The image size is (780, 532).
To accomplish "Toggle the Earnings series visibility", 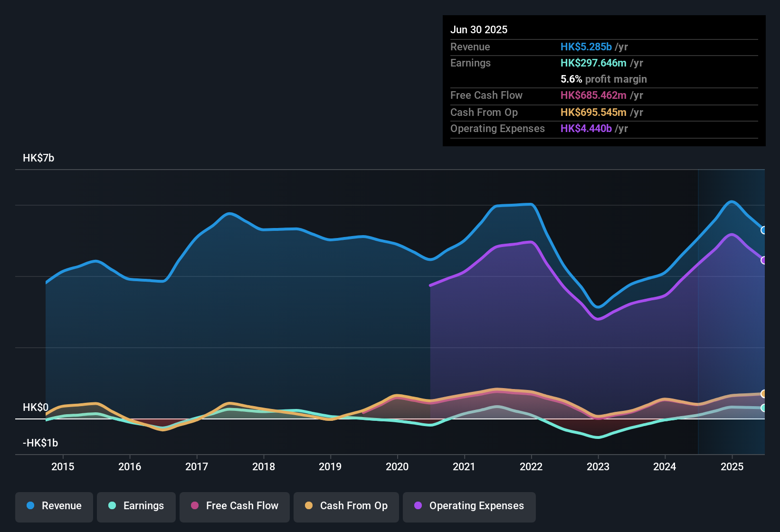I will coord(136,506).
